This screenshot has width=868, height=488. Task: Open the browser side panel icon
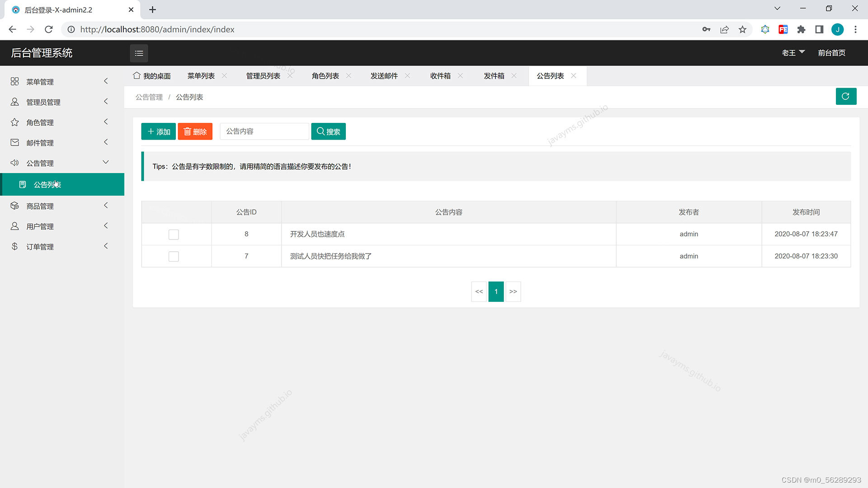pos(819,29)
